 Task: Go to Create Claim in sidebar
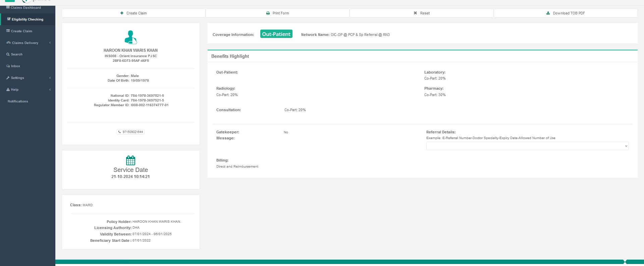click(21, 31)
